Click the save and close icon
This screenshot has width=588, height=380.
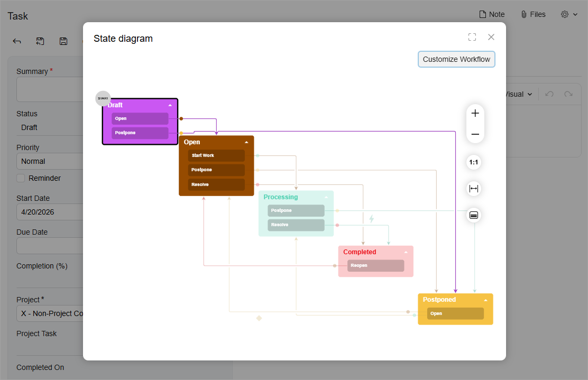(40, 41)
